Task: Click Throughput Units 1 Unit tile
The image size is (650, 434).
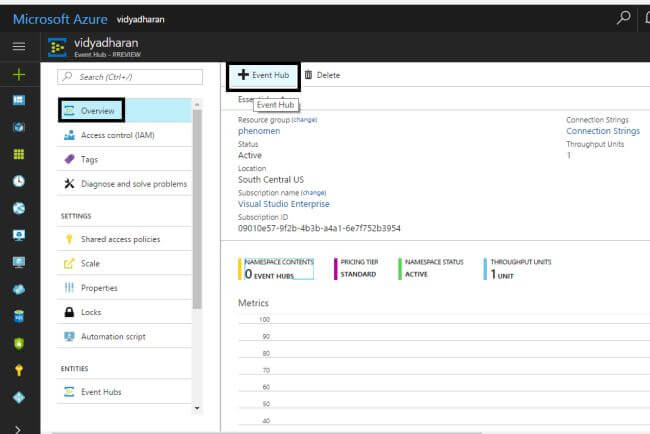Action: pos(518,269)
